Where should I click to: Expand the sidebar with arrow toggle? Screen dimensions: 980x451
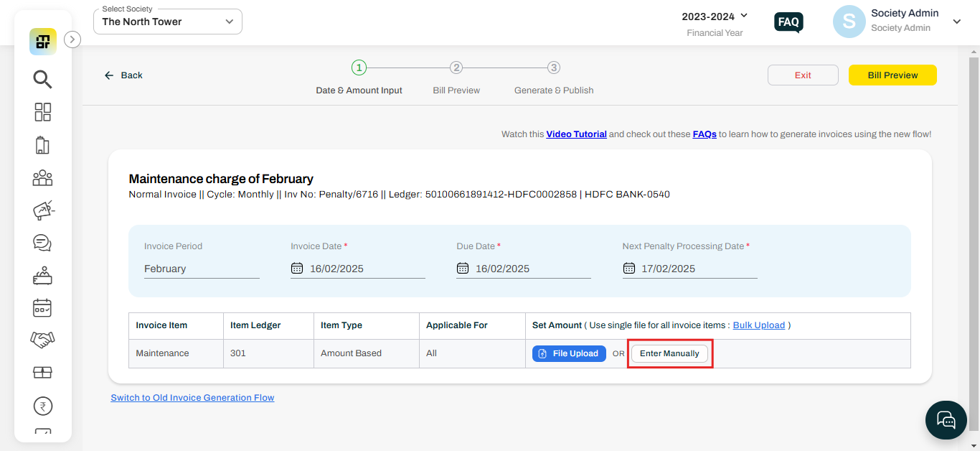point(72,40)
